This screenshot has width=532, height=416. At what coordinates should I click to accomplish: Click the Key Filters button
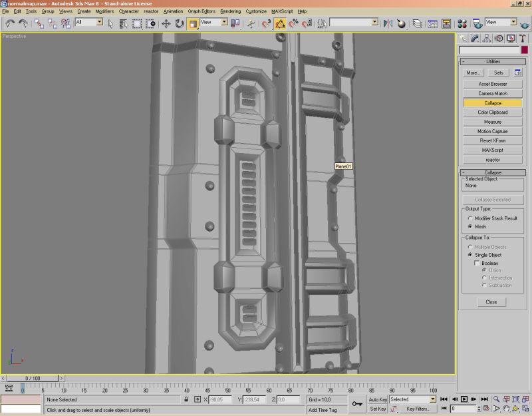[x=418, y=408]
